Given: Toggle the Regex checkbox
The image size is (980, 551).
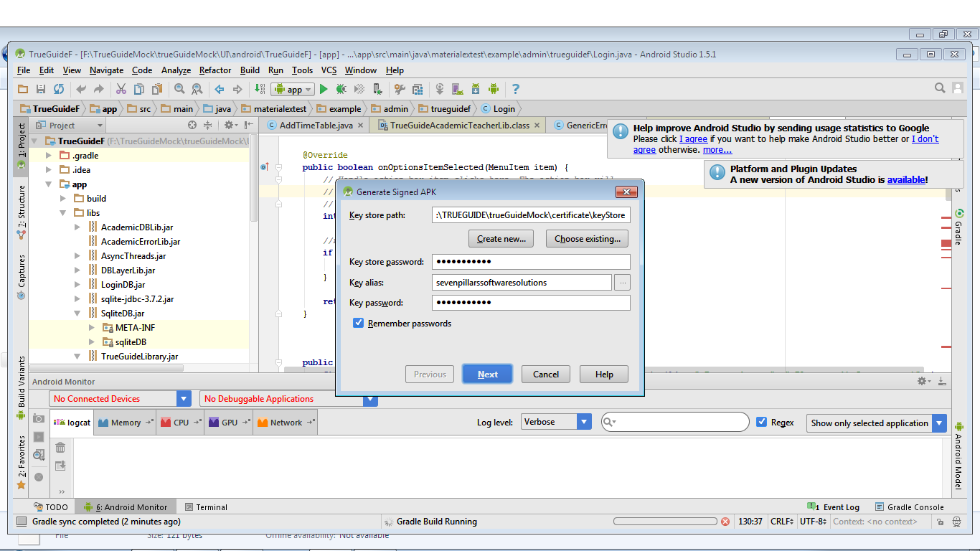Looking at the screenshot, I should tap(762, 423).
